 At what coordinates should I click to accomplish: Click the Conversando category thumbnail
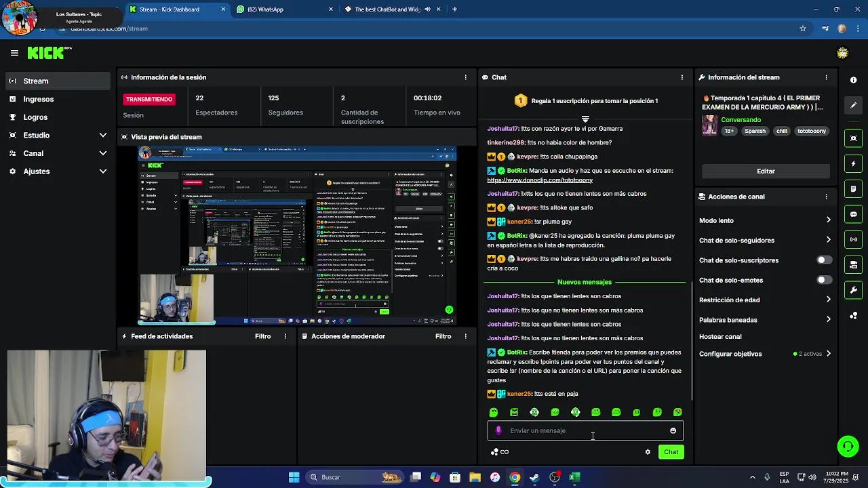click(709, 125)
